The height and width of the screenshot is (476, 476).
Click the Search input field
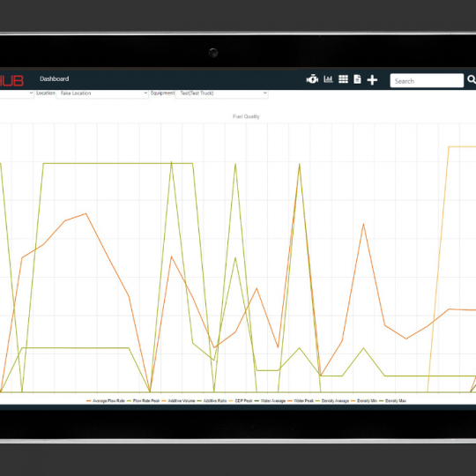tap(427, 81)
